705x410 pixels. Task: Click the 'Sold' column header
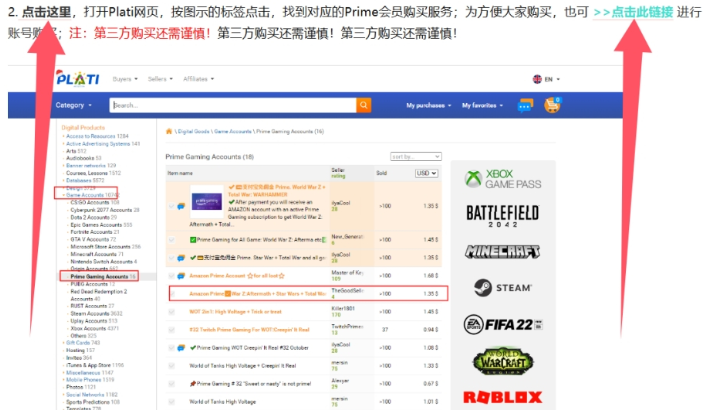coord(381,173)
